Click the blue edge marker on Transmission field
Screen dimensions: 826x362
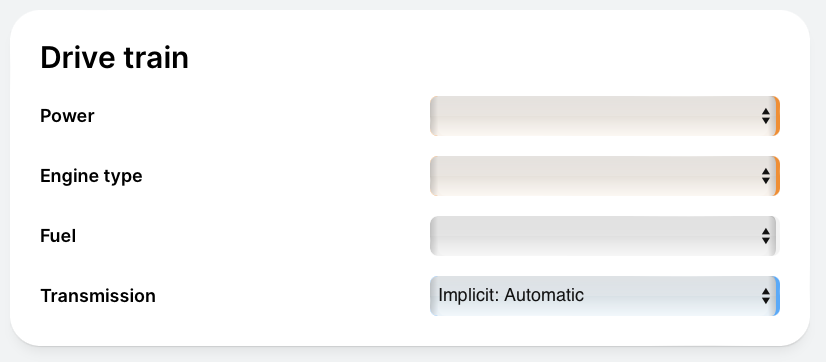point(778,296)
